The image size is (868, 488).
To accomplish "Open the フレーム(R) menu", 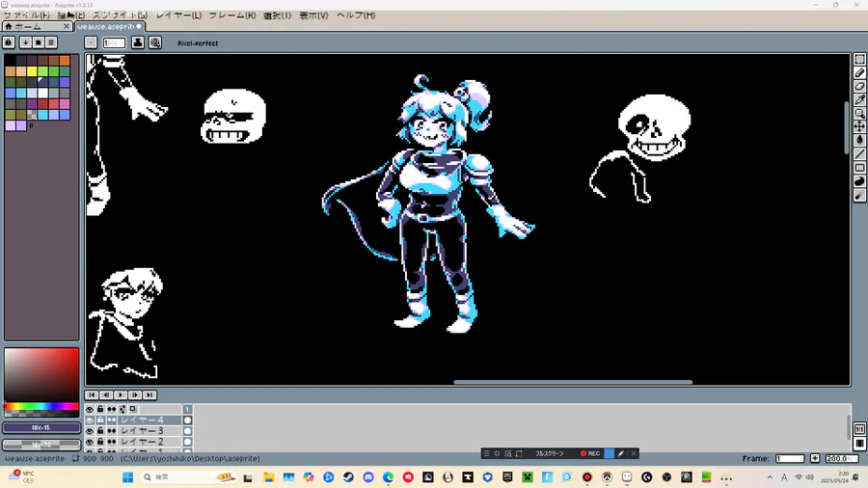I will 231,15.
